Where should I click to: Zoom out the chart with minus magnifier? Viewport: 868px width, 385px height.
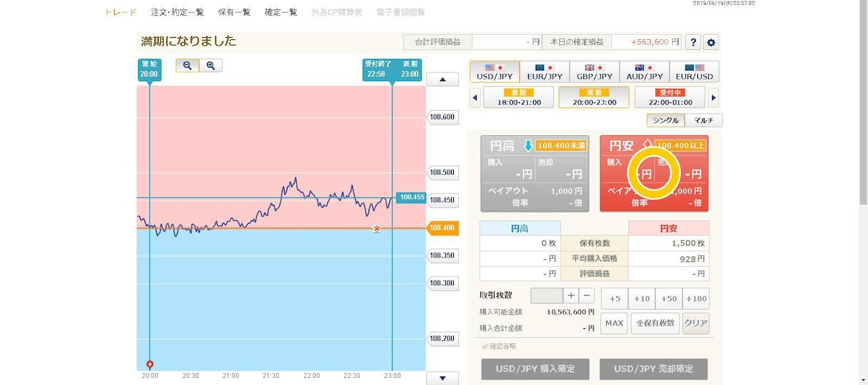(187, 65)
